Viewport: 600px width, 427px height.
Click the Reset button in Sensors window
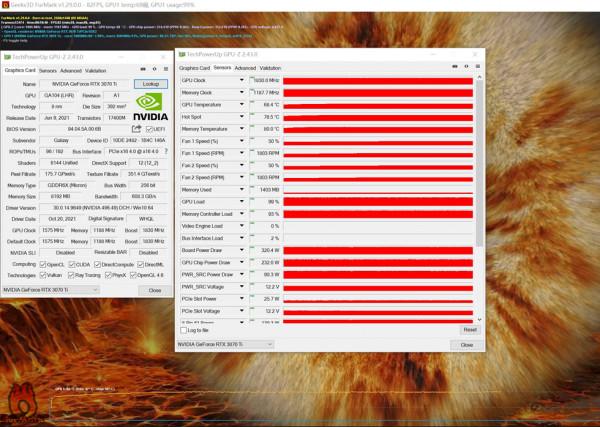tap(469, 329)
